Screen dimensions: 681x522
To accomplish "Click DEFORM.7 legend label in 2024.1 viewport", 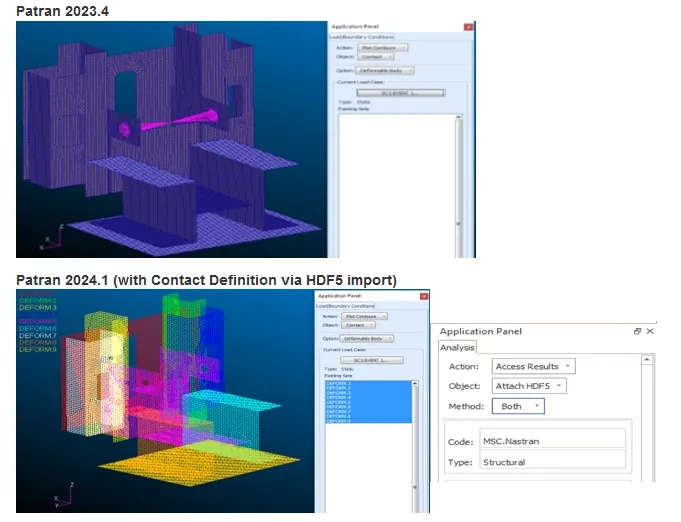I will [38, 336].
